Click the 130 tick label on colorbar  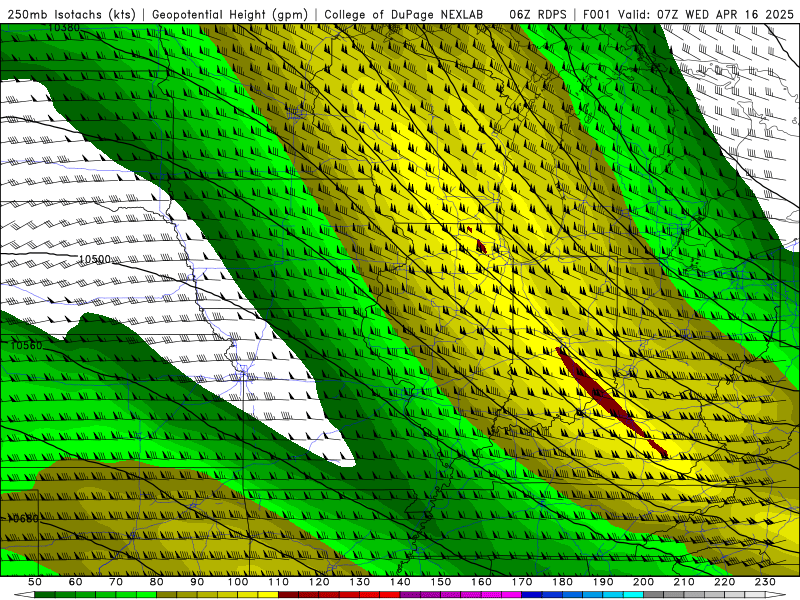tap(360, 582)
